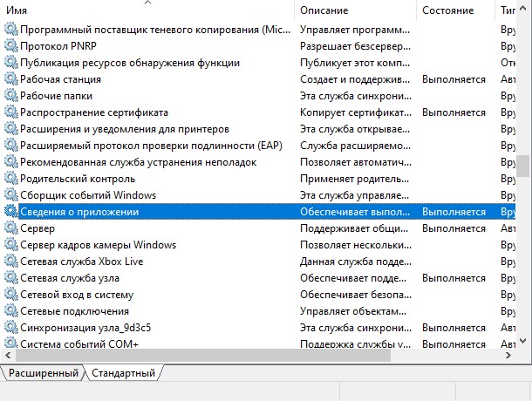This screenshot has height=401, width=532.
Task: Click the vertical scrollbar thumb
Action: [522, 166]
